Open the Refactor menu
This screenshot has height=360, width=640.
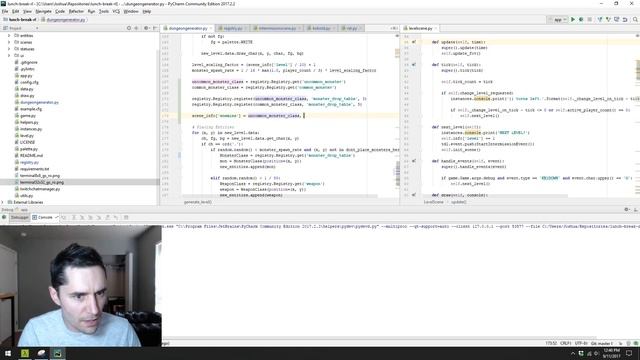coord(76,11)
